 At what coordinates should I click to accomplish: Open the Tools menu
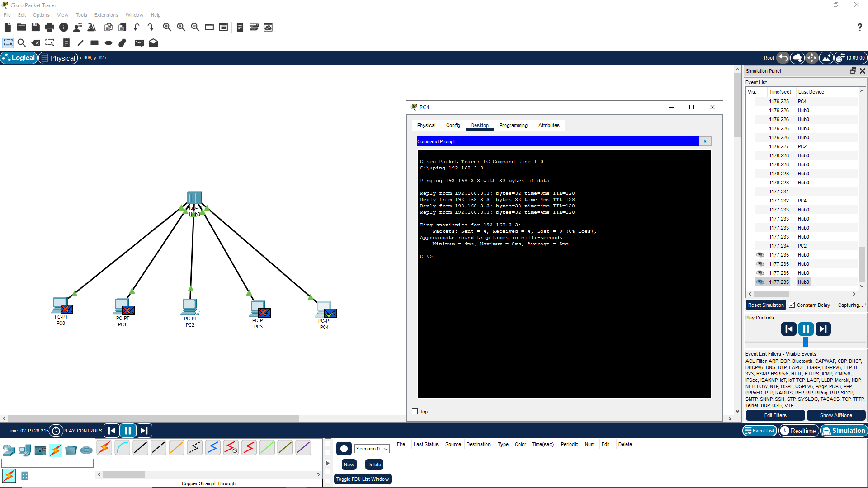click(81, 15)
